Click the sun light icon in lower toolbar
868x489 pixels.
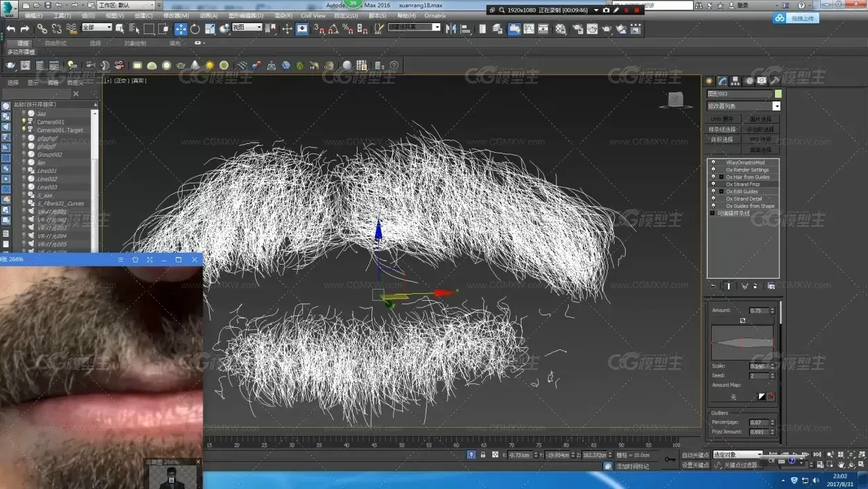[x=210, y=65]
